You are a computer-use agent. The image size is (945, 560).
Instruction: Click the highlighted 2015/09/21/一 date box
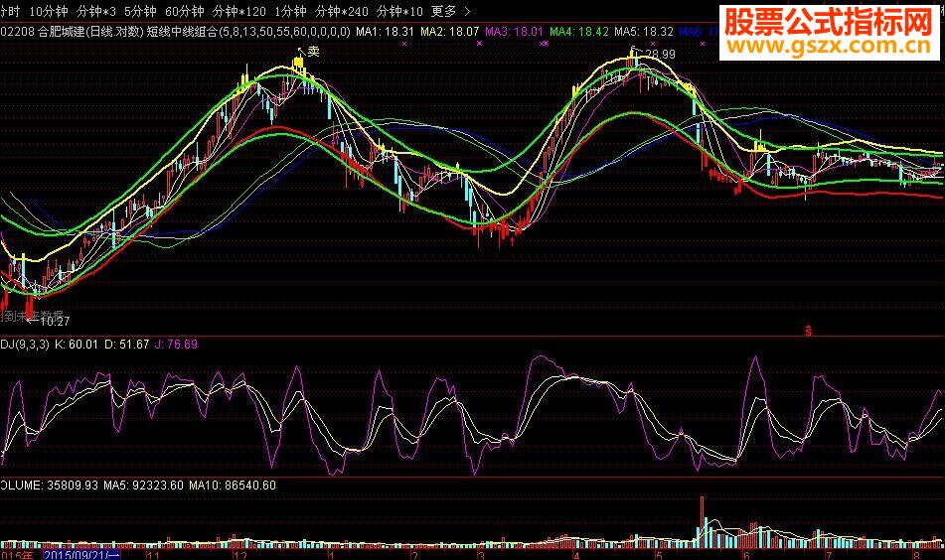point(81,555)
